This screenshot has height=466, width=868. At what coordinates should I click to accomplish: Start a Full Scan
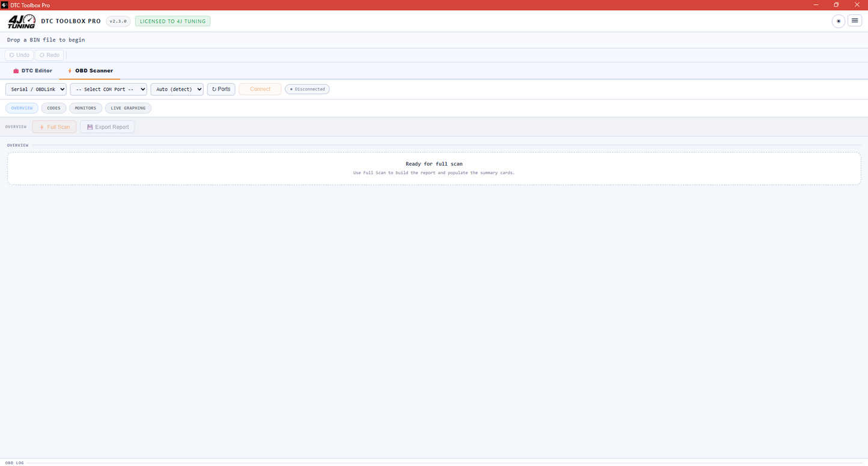[x=54, y=127]
